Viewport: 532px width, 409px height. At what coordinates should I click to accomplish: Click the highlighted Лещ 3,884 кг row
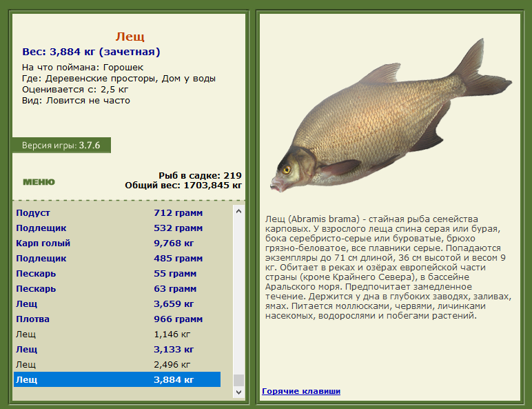coord(117,379)
